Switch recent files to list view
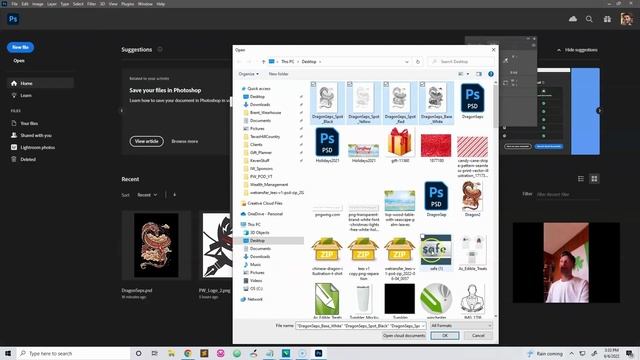Viewport: 640px width, 360px height. pyautogui.click(x=581, y=179)
